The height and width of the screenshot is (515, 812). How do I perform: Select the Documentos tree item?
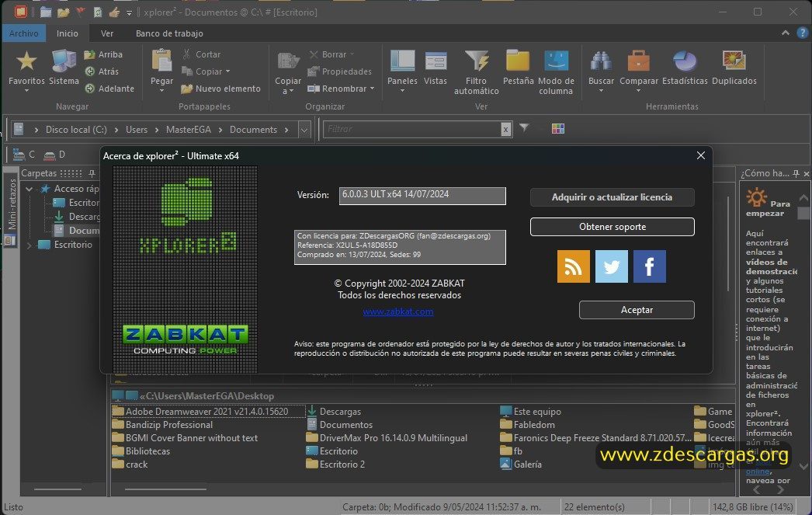(x=77, y=231)
